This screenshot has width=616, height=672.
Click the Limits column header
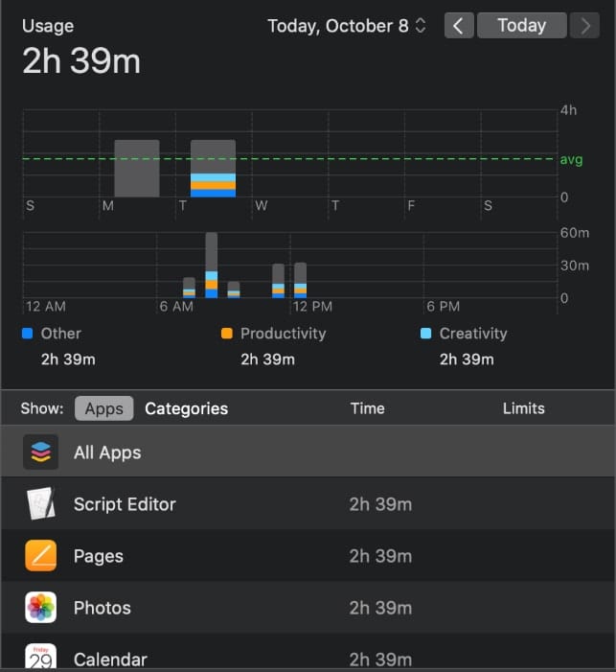point(523,408)
